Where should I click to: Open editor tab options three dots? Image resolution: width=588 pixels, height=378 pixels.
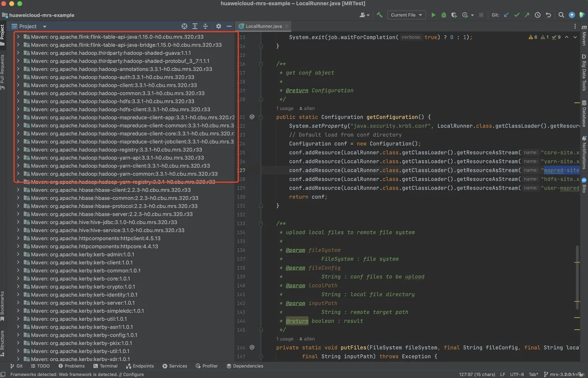coord(575,26)
